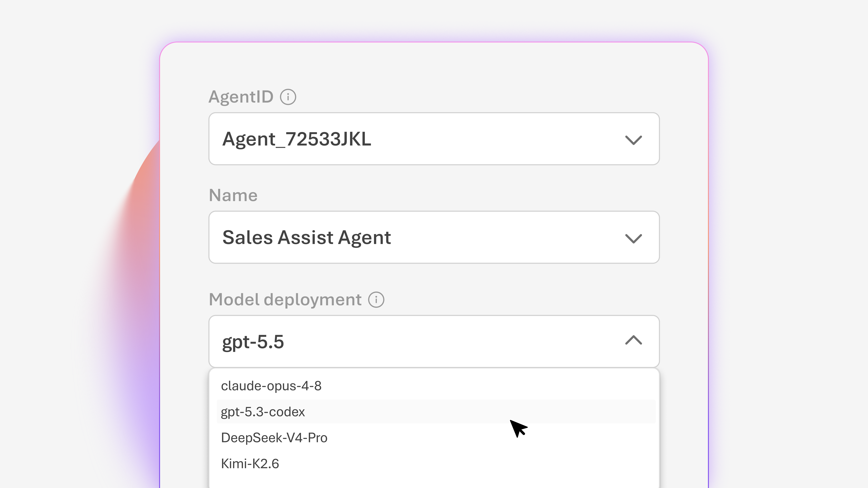Choose the gpt-5.3-codex option

coord(436,412)
